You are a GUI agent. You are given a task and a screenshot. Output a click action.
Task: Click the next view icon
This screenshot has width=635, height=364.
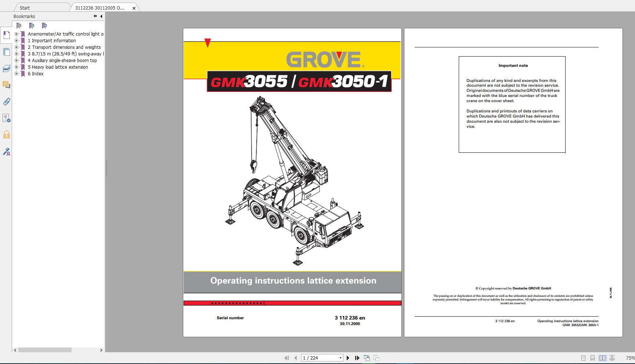coord(376,358)
